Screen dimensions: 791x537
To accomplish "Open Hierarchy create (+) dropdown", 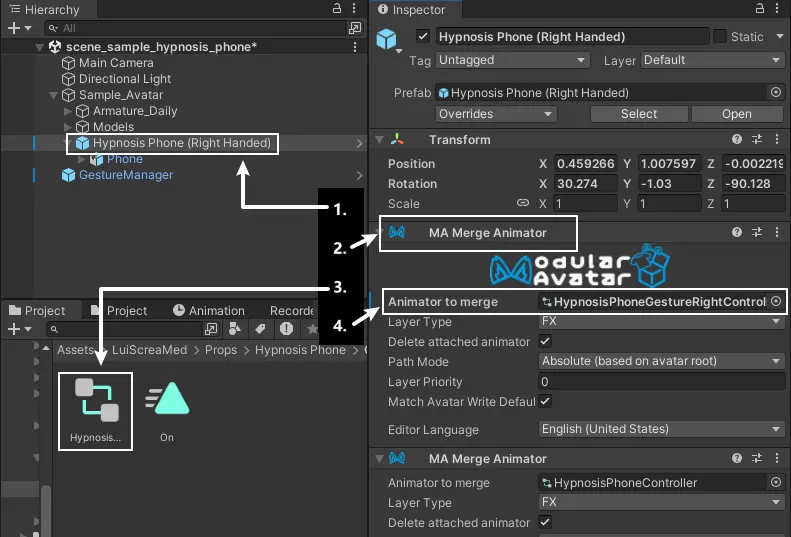I will click(x=20, y=28).
